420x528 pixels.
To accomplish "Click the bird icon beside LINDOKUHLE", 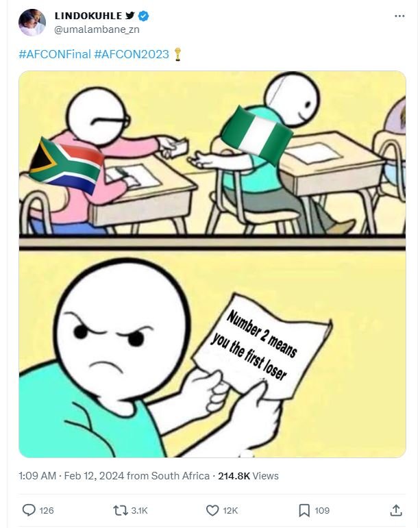I will click(x=130, y=16).
